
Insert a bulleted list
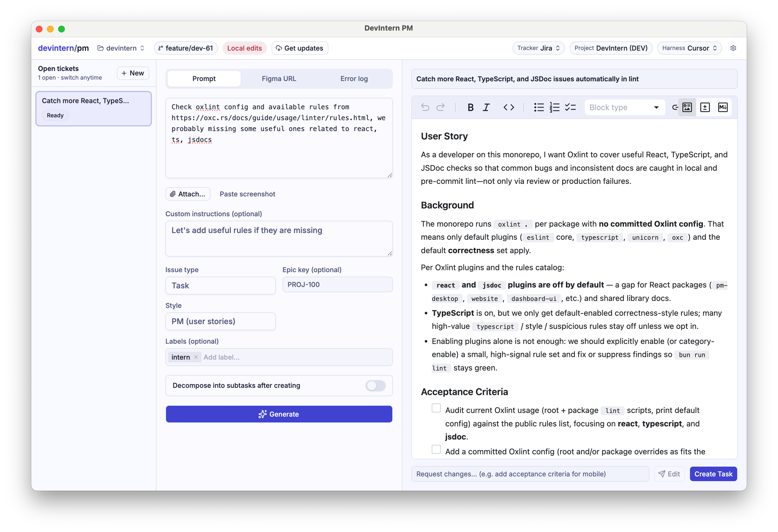point(539,107)
